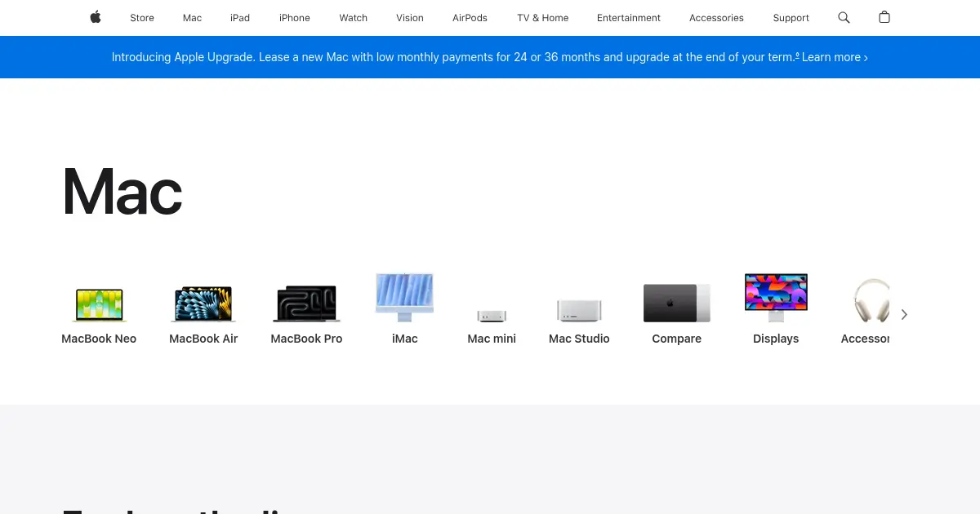Viewport: 980px width, 514px height.
Task: Open the Compare Macs image
Action: pos(677,304)
